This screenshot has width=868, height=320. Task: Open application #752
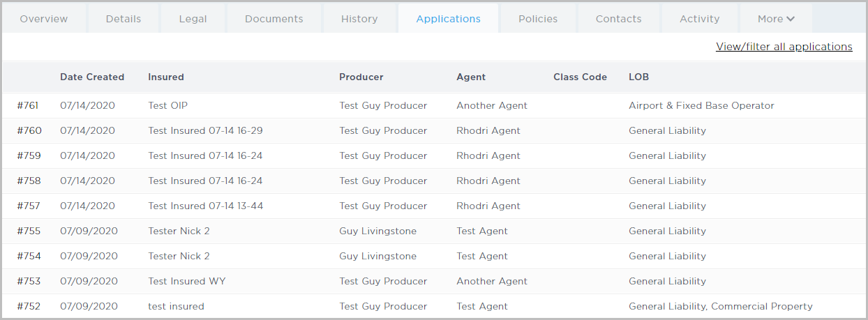click(x=29, y=307)
